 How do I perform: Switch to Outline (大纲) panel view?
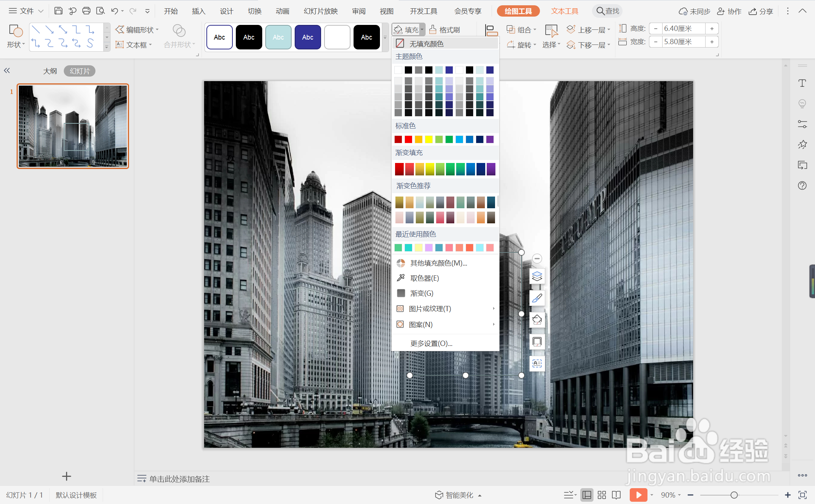[x=50, y=71]
